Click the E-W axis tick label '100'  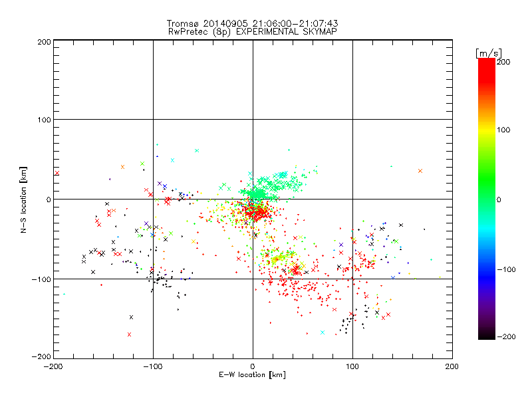352,366
